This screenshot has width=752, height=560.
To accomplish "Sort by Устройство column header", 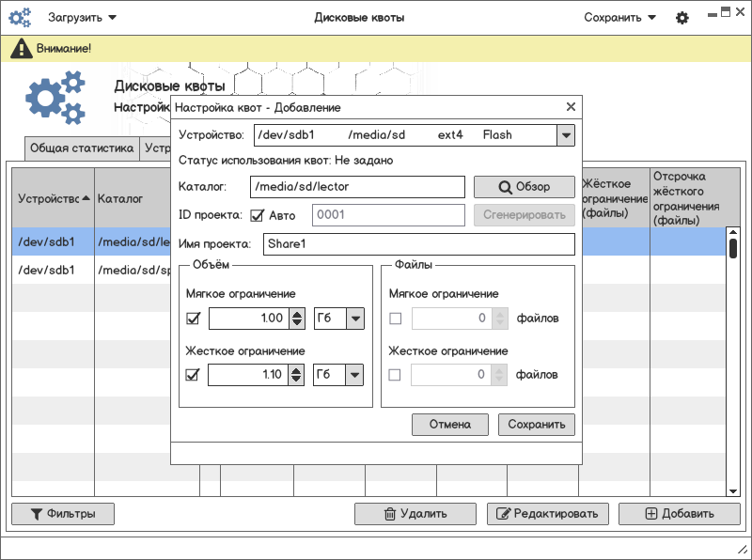I will click(53, 198).
